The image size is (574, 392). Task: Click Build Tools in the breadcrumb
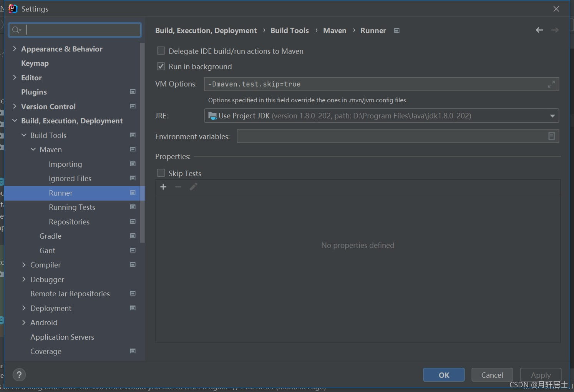tap(290, 30)
